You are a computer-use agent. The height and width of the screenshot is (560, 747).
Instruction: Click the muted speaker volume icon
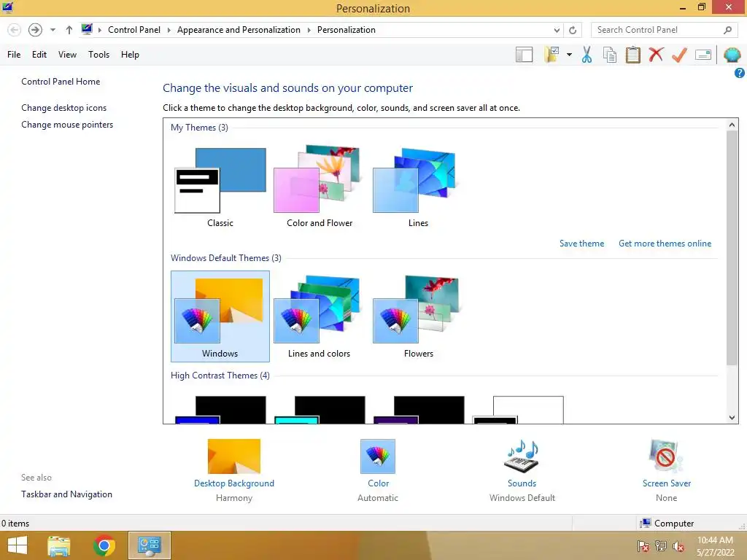pos(678,546)
